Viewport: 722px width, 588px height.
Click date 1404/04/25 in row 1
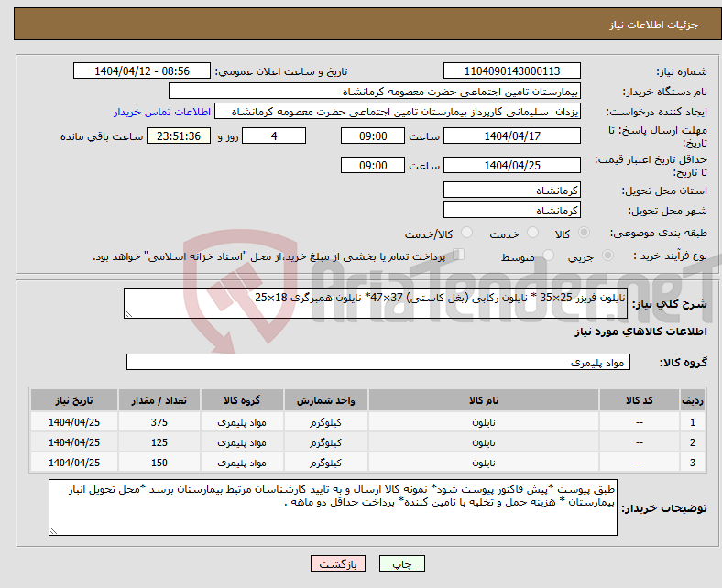74,422
